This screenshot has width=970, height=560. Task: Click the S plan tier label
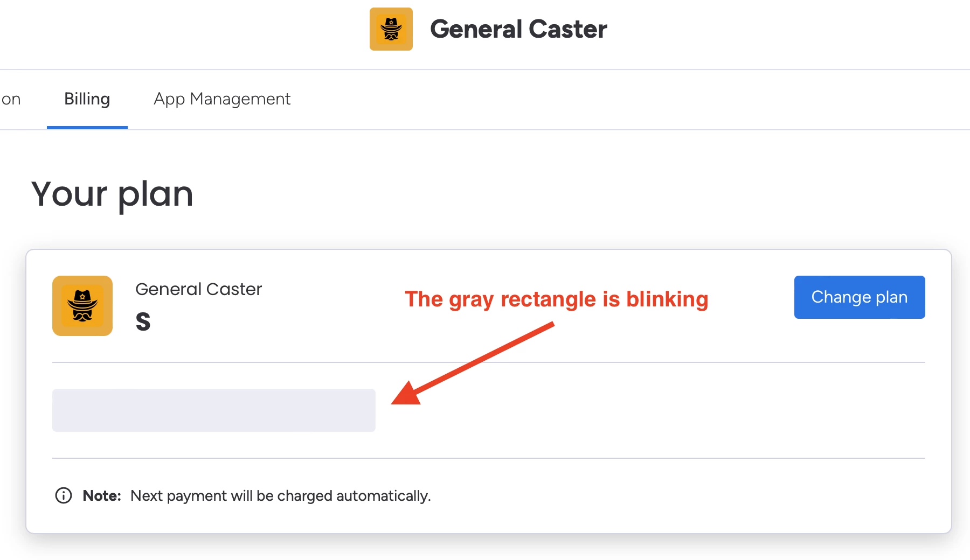point(143,321)
